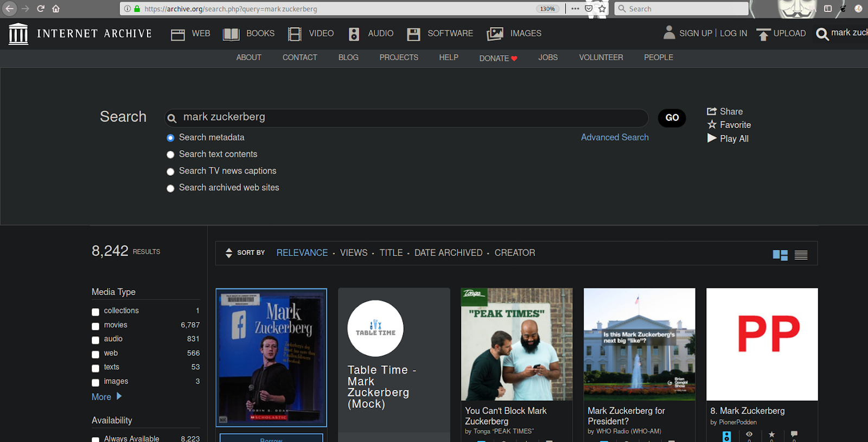Click browser back arrow button
This screenshot has height=442, width=868.
pyautogui.click(x=10, y=9)
